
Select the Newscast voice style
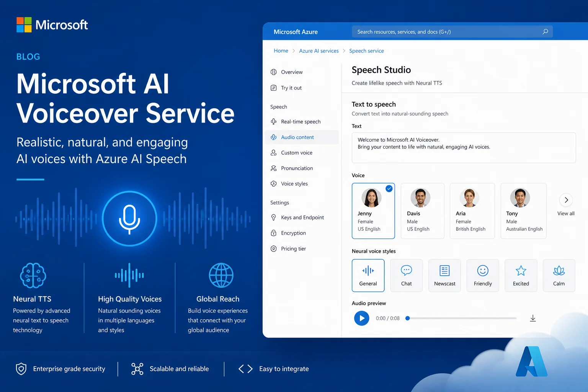(444, 276)
